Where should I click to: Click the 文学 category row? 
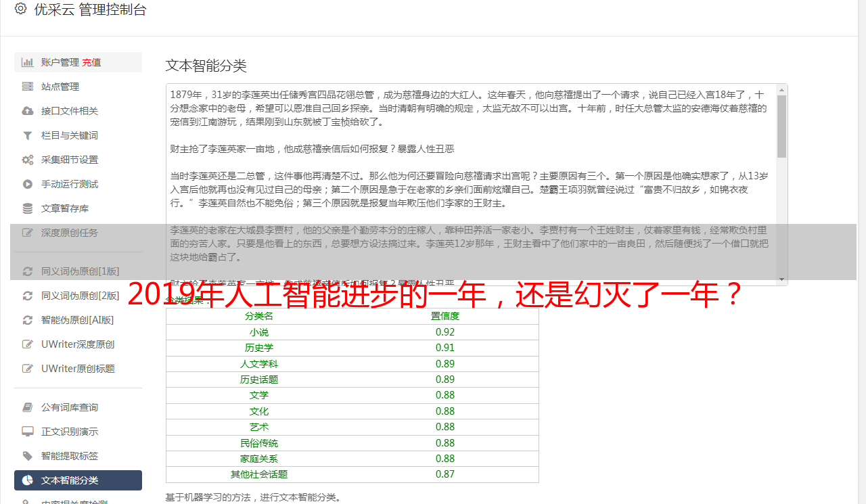[x=352, y=395]
